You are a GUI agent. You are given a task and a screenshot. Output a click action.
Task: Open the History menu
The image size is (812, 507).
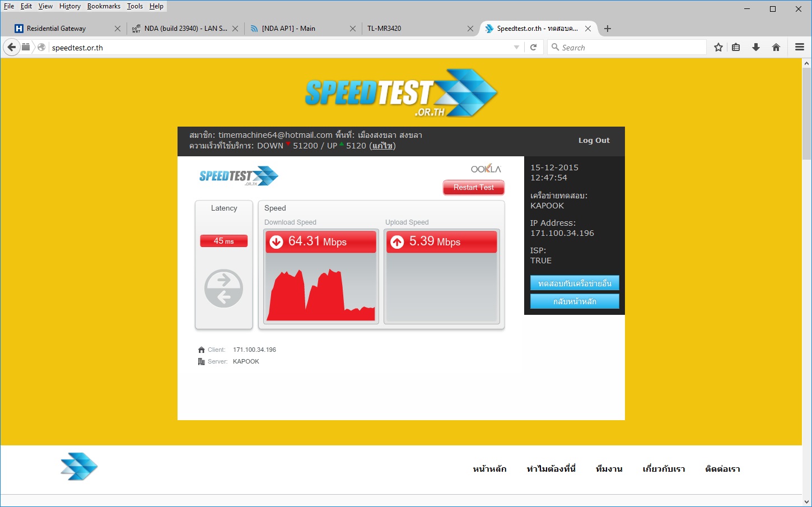coord(70,6)
